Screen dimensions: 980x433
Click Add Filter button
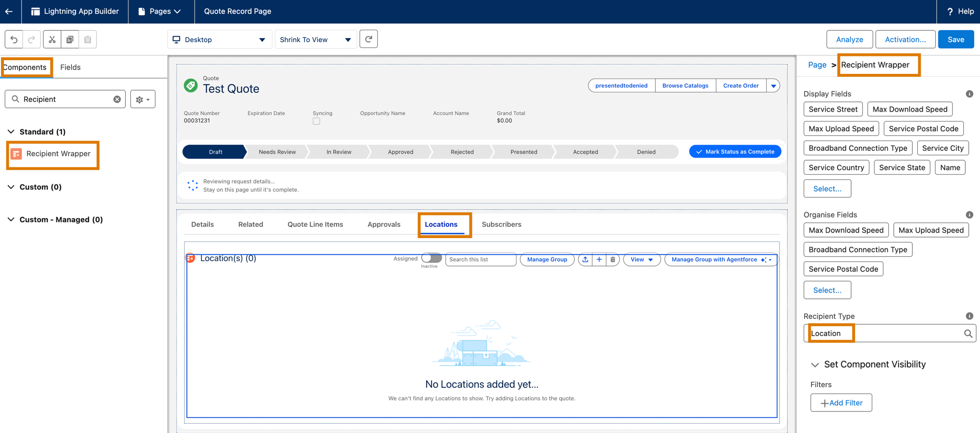(x=841, y=403)
